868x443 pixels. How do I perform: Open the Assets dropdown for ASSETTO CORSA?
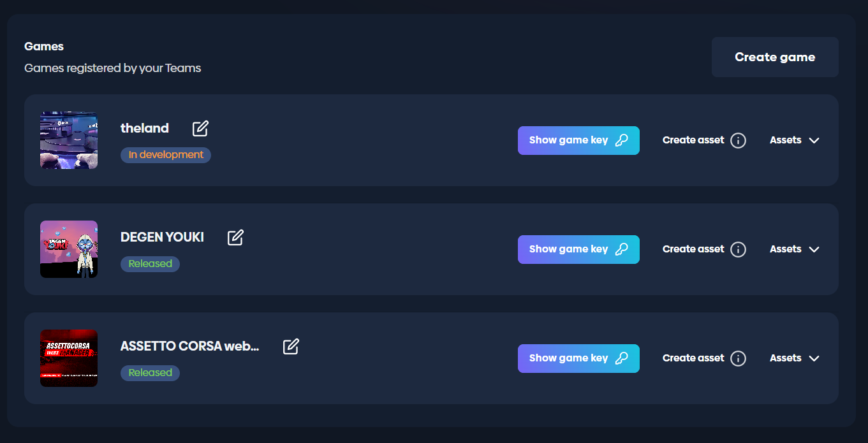[794, 358]
